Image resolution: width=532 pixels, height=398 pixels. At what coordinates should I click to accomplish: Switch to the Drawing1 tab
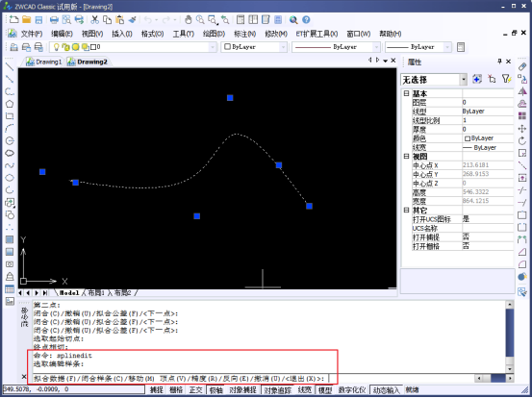pos(44,62)
